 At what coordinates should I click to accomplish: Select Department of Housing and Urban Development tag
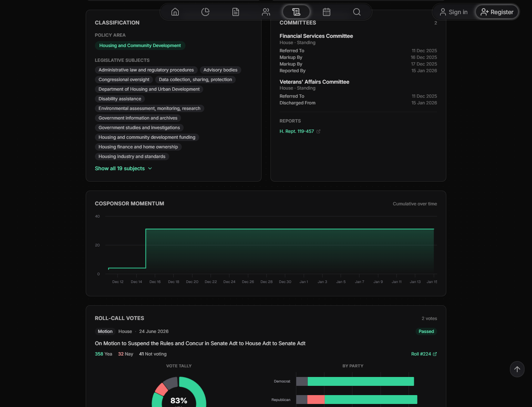149,89
